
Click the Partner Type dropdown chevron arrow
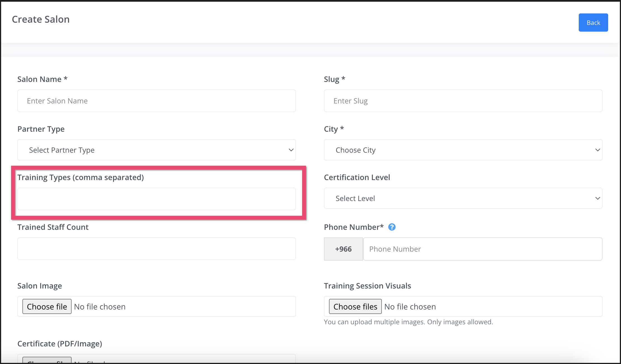(x=291, y=150)
